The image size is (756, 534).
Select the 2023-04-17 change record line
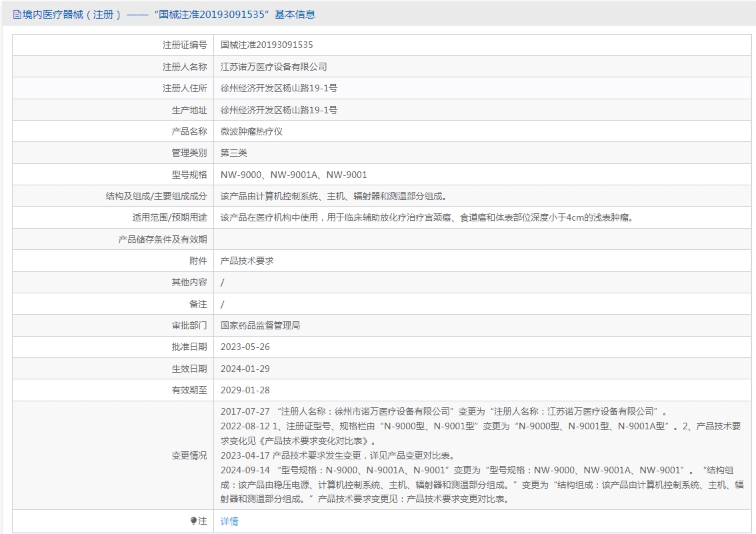coord(337,455)
